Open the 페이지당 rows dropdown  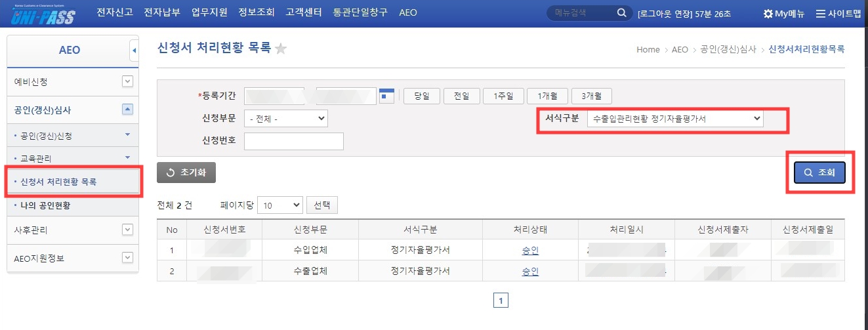pos(280,205)
